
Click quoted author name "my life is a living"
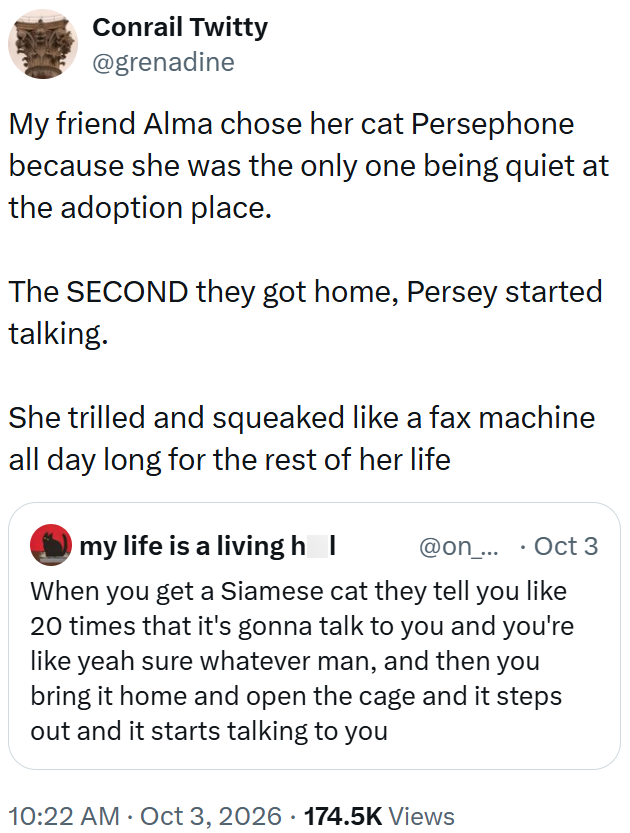(x=182, y=546)
